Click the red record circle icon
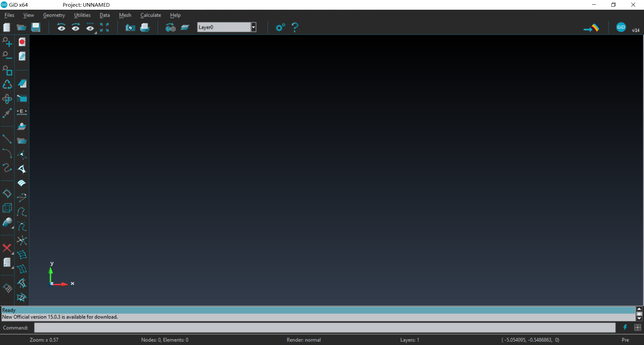Screen dimensions: 644x345 tap(22, 42)
